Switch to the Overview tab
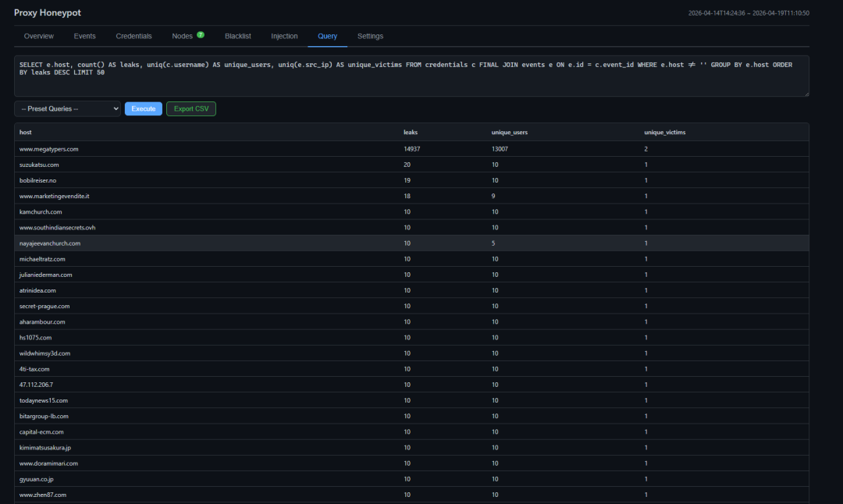 tap(39, 36)
